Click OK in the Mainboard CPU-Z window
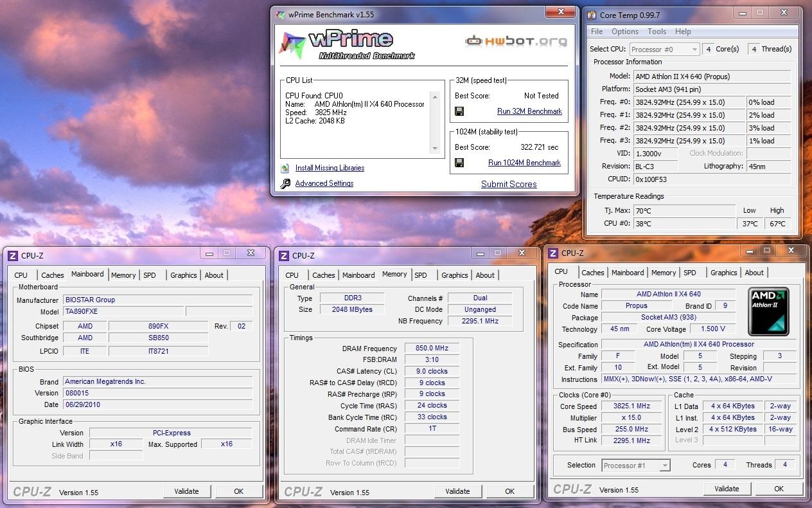 (238, 491)
